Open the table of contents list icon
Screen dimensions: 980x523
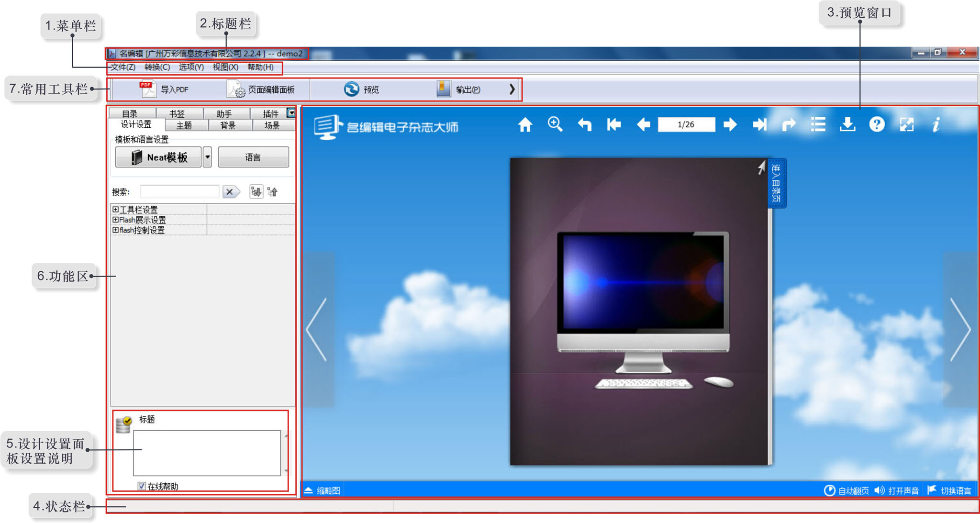point(818,124)
